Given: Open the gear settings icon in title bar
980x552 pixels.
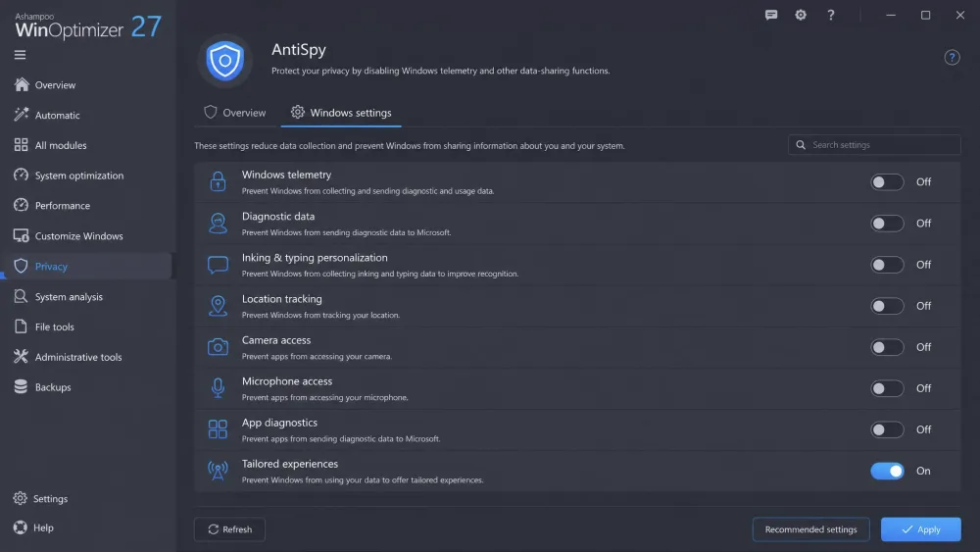Looking at the screenshot, I should click(801, 15).
